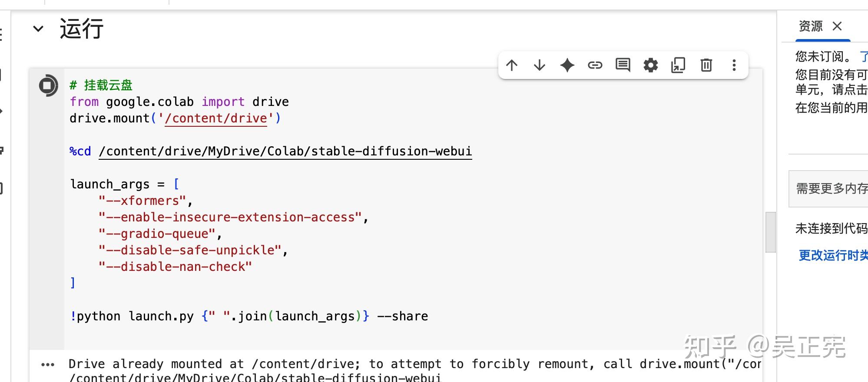Click the notebook's vertical scrollbar thumb
Viewport: 868px width, 382px height.
coord(770,232)
